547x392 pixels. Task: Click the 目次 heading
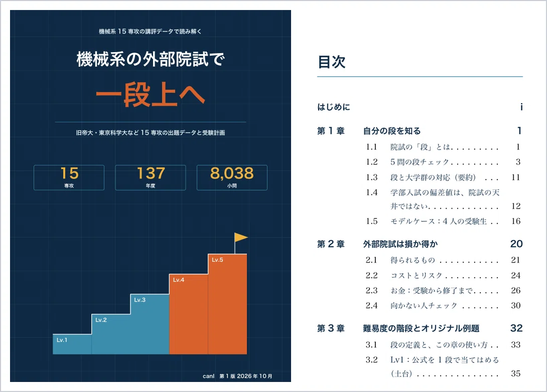pyautogui.click(x=331, y=62)
